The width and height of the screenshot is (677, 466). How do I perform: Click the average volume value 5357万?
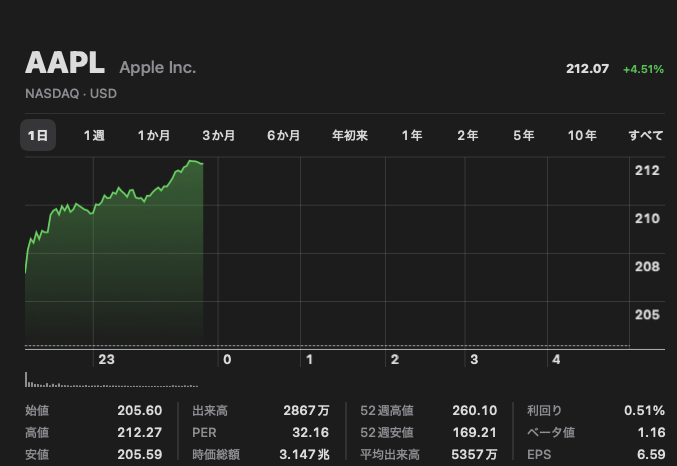coord(474,454)
